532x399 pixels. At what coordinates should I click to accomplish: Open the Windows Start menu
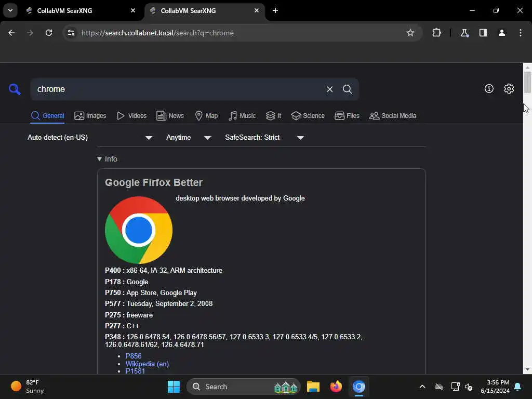tap(174, 387)
